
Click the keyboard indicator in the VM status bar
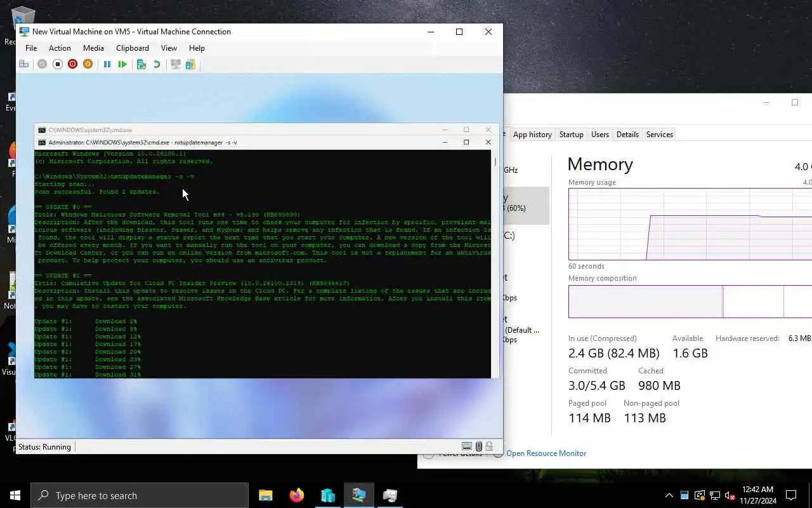(x=467, y=446)
